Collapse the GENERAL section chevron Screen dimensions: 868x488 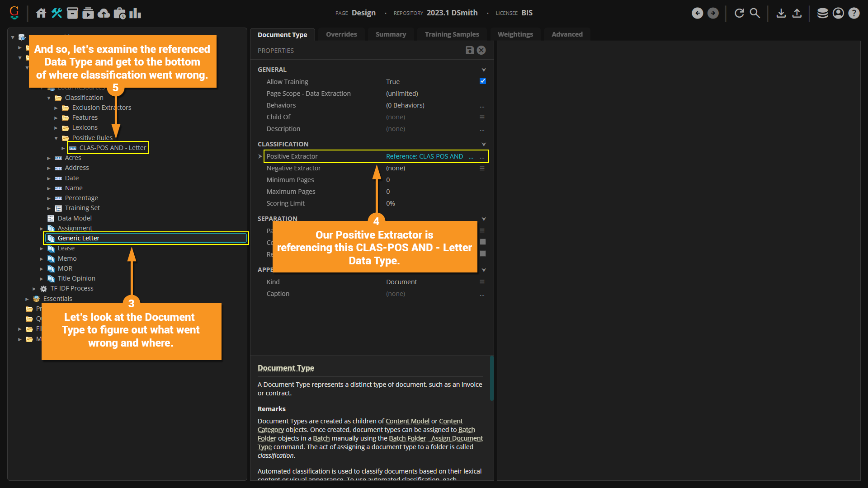point(484,70)
